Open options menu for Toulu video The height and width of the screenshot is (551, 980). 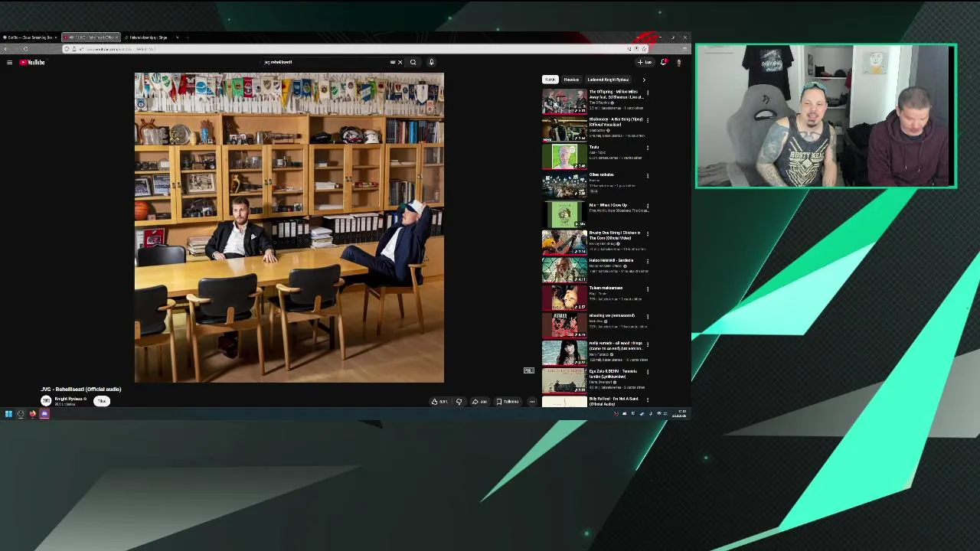click(648, 148)
